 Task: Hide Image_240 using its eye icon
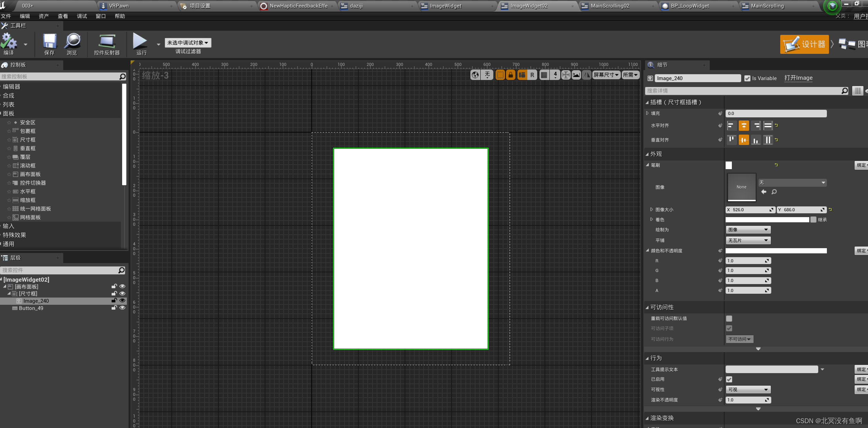click(x=122, y=301)
